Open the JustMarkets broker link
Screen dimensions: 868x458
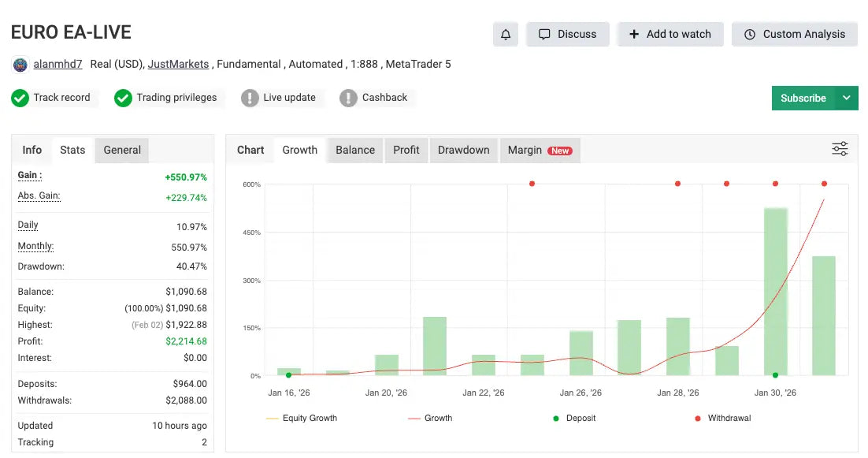(178, 64)
